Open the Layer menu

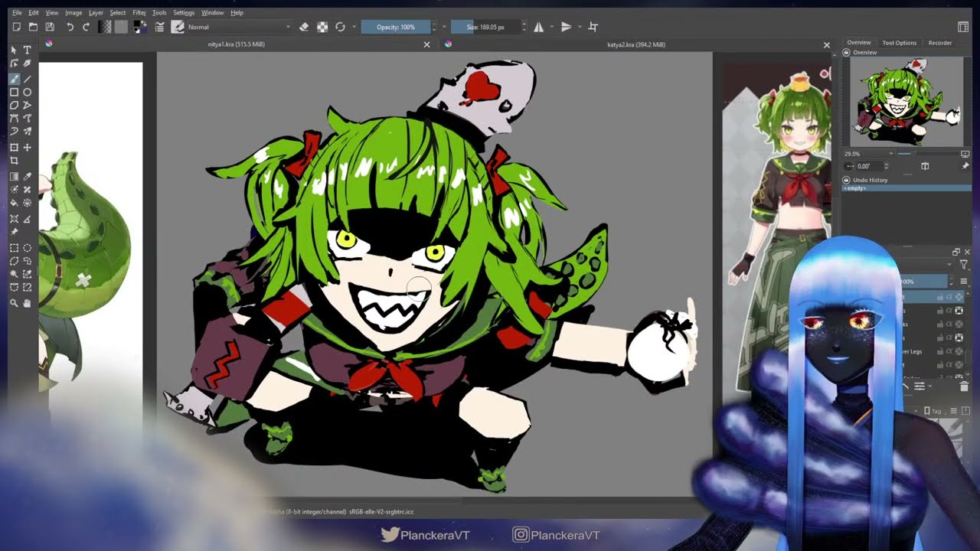(x=96, y=13)
